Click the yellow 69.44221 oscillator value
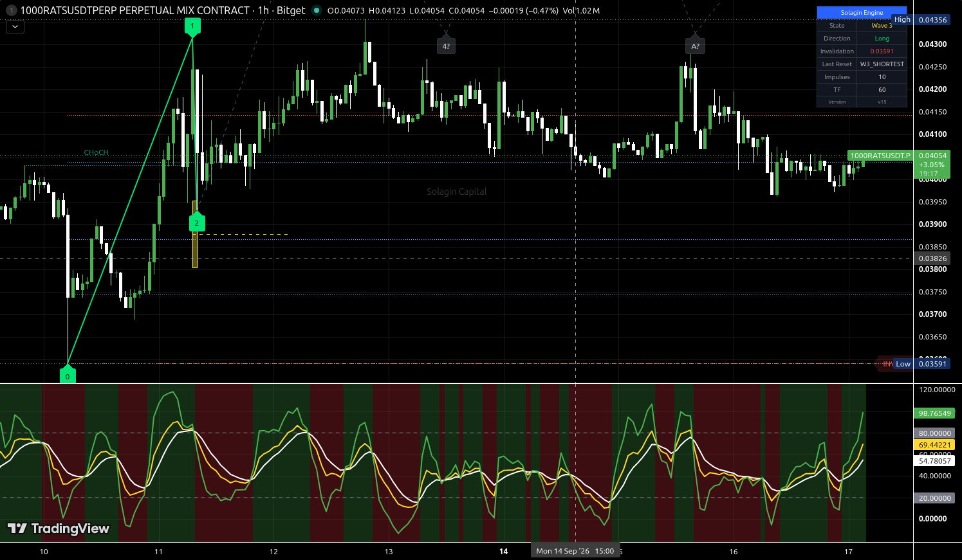 934,445
